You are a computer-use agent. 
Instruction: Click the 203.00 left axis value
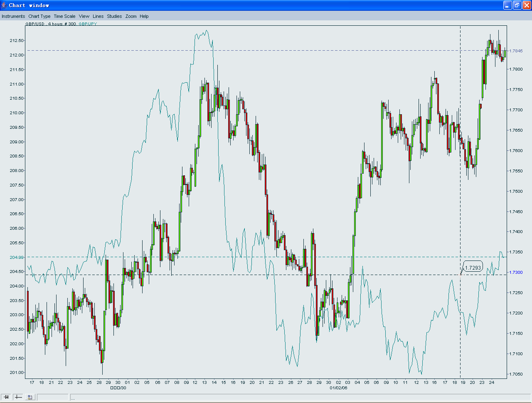[x=17, y=315]
